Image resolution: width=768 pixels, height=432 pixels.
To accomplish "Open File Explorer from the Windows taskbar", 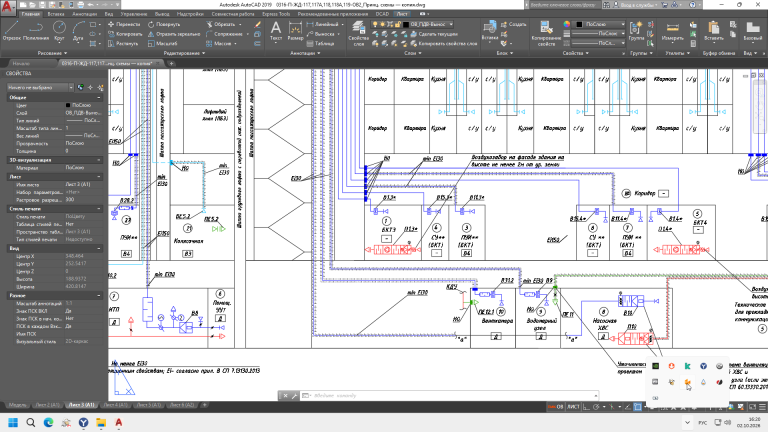I will coord(101,423).
